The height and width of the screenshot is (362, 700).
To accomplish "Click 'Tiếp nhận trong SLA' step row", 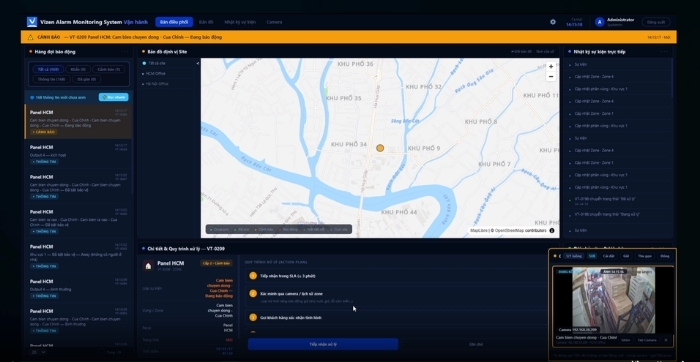I will coord(397,276).
